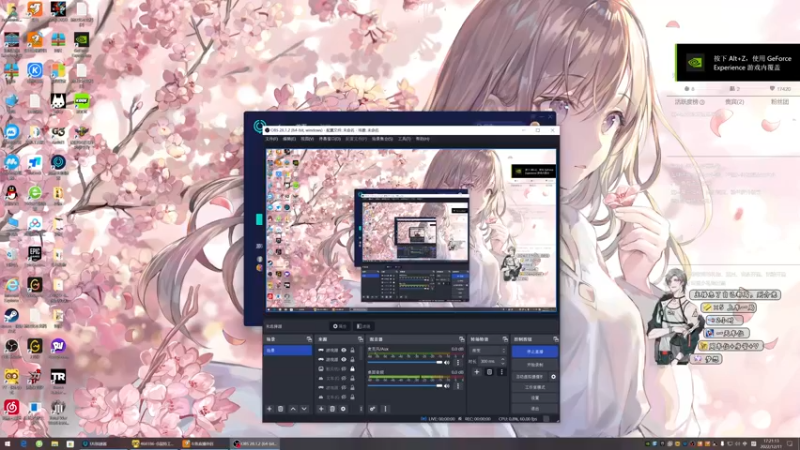
Task: Float the Sources dock using its pop-out icon
Action: point(360,339)
